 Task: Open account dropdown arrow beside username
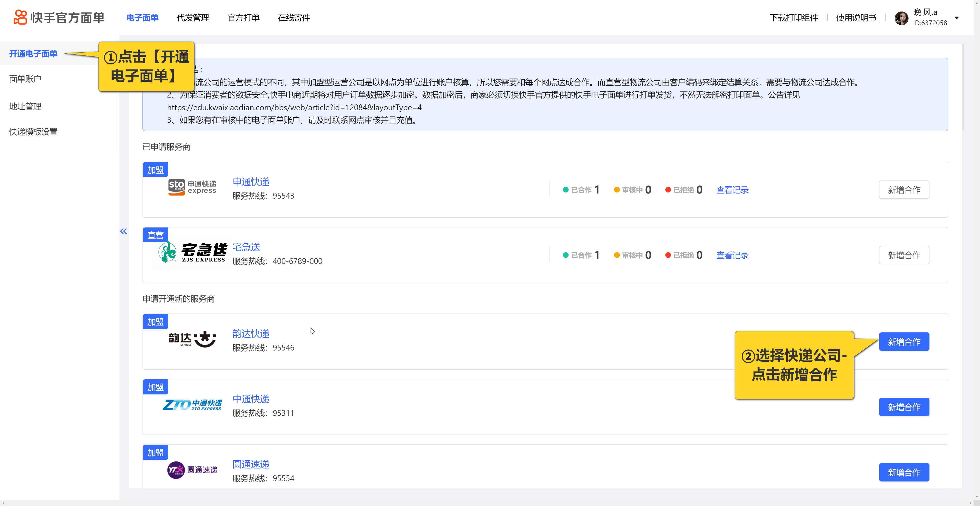pyautogui.click(x=957, y=18)
